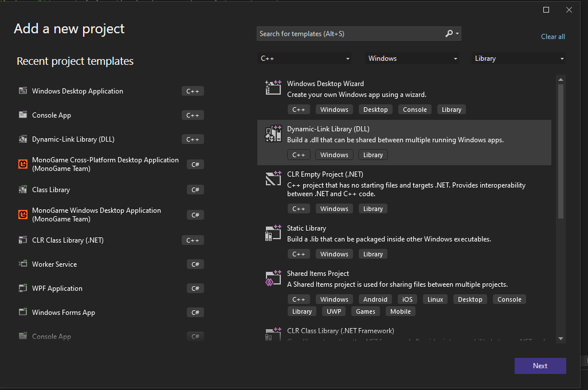Open the Windows platform filter dropdown
The image size is (588, 390).
click(413, 58)
